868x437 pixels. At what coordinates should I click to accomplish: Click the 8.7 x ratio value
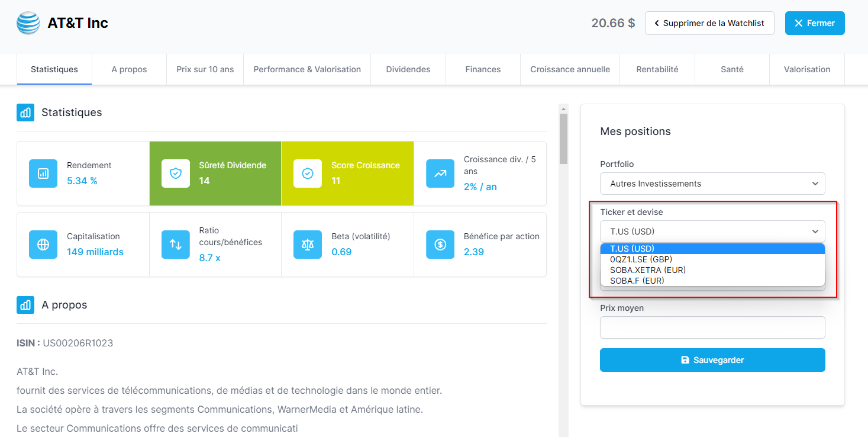pyautogui.click(x=210, y=258)
